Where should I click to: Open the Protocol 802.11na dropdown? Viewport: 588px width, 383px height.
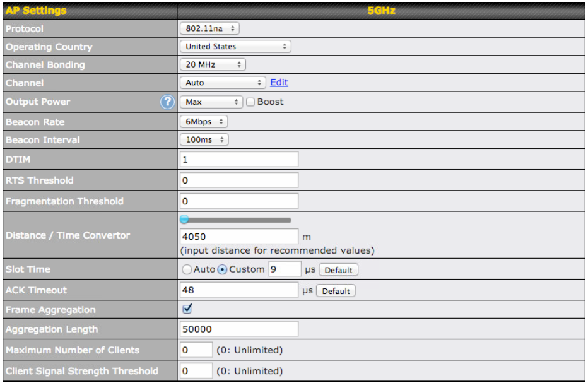click(x=209, y=28)
